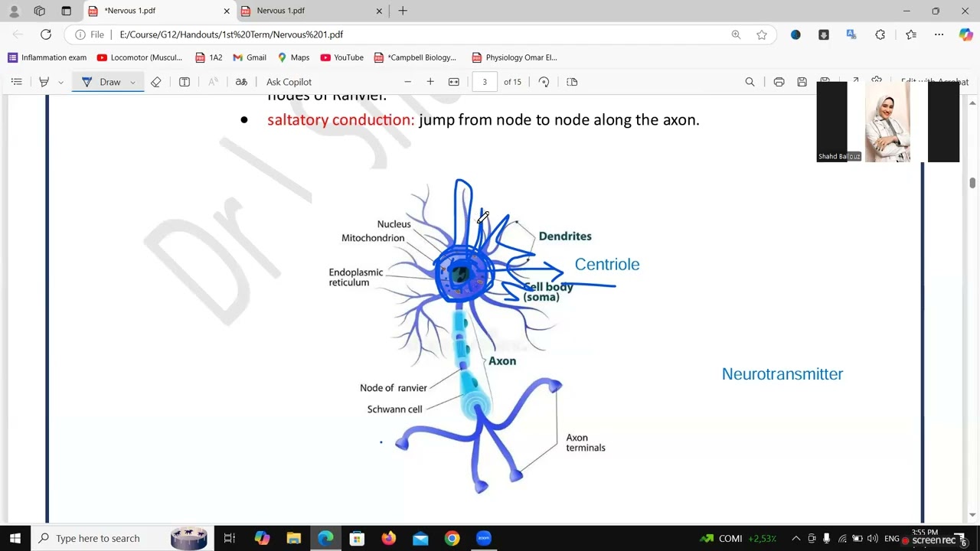
Task: Open Settings and more menu
Action: [939, 34]
